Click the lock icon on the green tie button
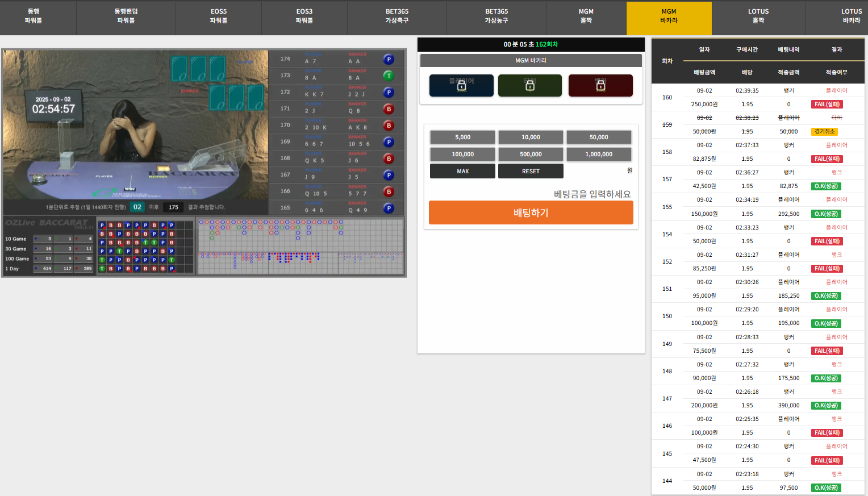Screen dimensions: 868x496 pyautogui.click(x=529, y=86)
